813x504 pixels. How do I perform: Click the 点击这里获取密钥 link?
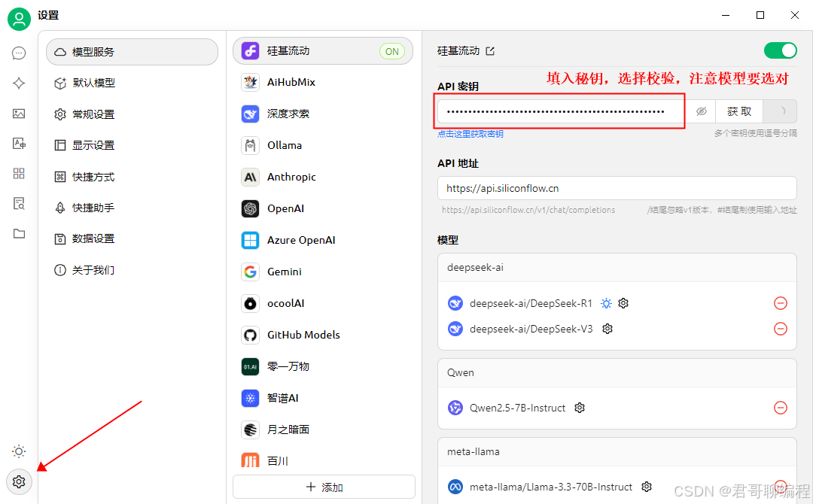(470, 134)
